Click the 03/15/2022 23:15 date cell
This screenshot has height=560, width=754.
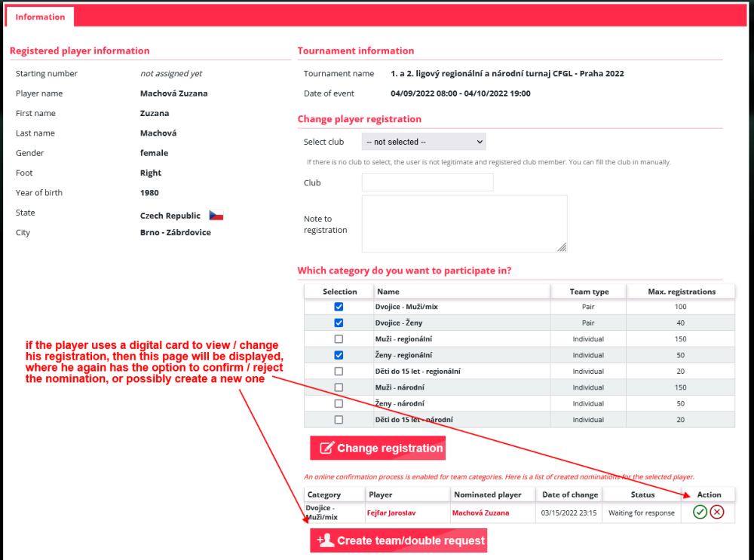[569, 513]
